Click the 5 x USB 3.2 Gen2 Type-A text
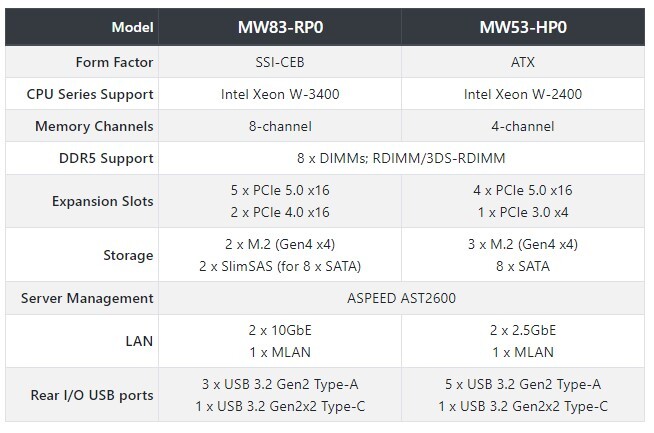The height and width of the screenshot is (433, 654). click(x=523, y=384)
